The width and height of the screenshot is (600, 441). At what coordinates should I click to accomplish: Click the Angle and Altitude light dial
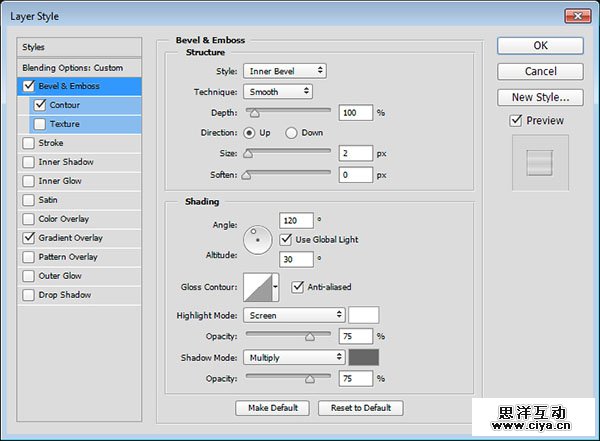[x=258, y=239]
